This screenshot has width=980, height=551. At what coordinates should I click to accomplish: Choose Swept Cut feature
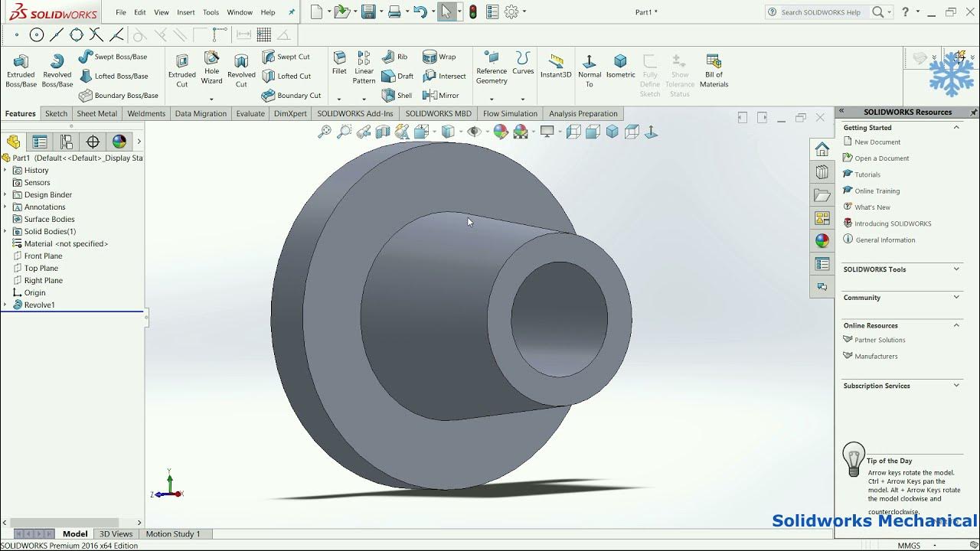pos(286,57)
